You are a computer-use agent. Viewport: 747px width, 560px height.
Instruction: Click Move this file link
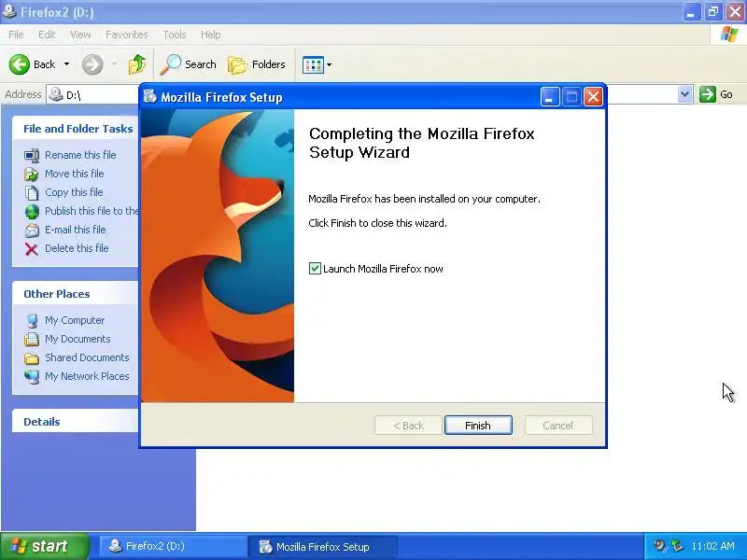(x=75, y=174)
